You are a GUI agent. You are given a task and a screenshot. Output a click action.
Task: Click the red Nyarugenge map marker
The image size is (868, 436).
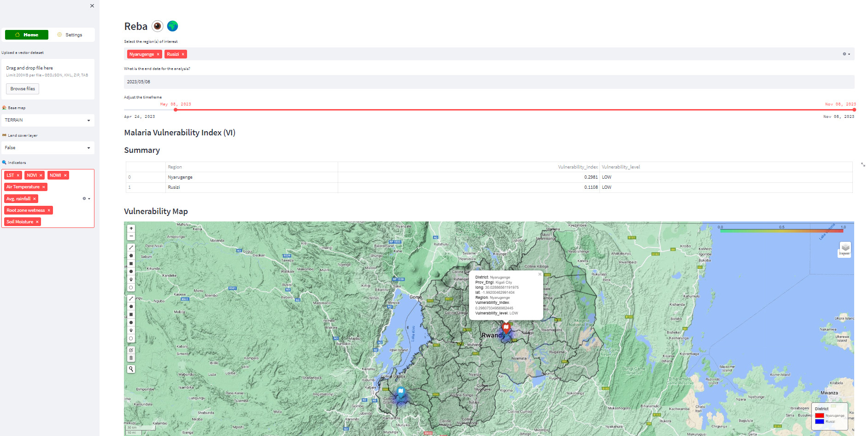click(x=506, y=328)
